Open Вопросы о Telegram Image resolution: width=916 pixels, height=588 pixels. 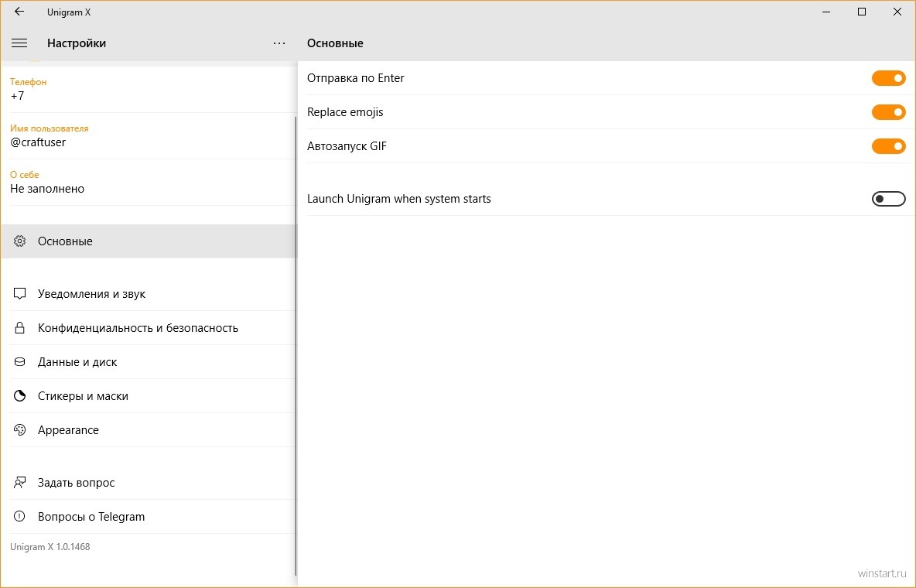149,516
